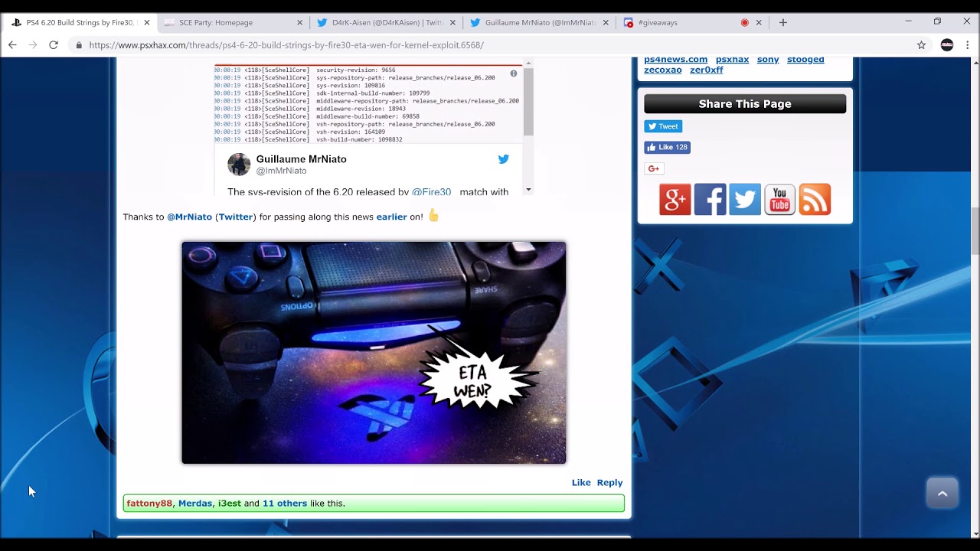980x551 pixels.
Task: Open Guillaume MrNiato's avatar in the tweet
Action: (239, 165)
